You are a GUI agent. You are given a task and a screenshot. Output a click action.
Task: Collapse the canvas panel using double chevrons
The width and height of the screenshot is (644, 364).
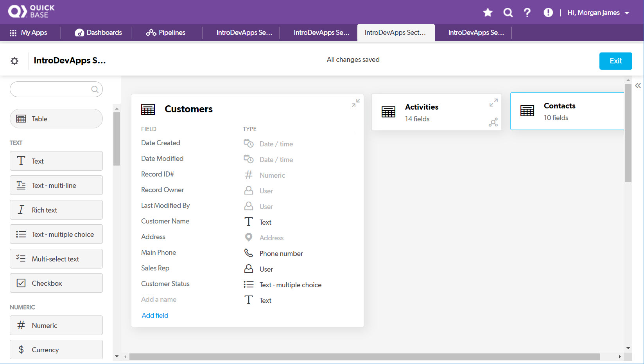click(638, 85)
